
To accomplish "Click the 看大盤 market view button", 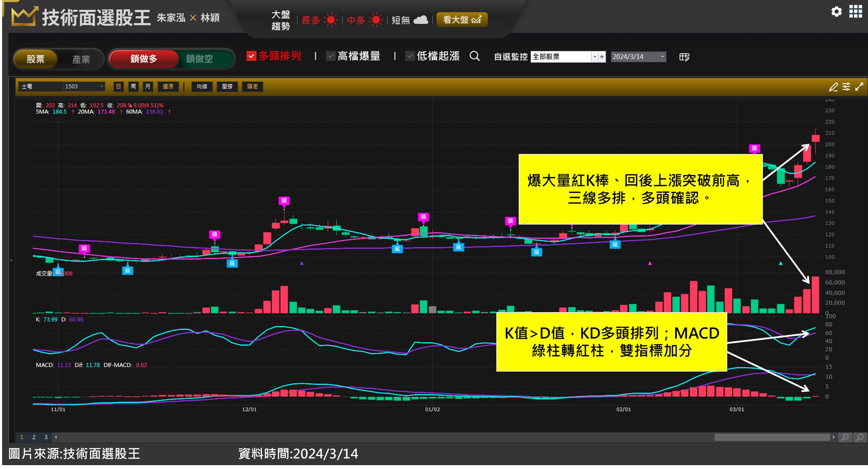I will coord(462,20).
